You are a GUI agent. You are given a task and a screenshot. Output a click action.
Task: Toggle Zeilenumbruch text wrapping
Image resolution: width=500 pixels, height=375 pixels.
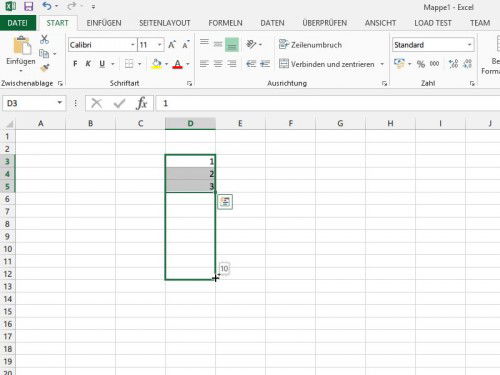coord(310,44)
